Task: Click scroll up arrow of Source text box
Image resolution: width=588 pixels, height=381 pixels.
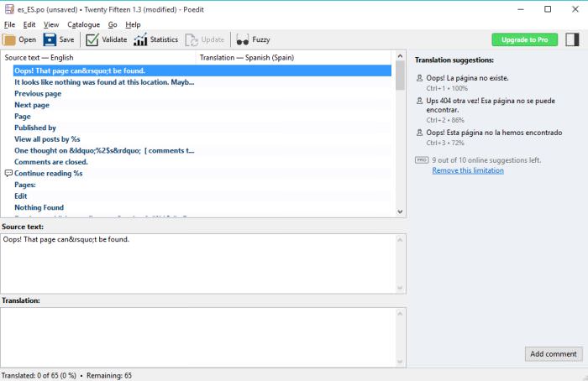Action: [x=400, y=240]
